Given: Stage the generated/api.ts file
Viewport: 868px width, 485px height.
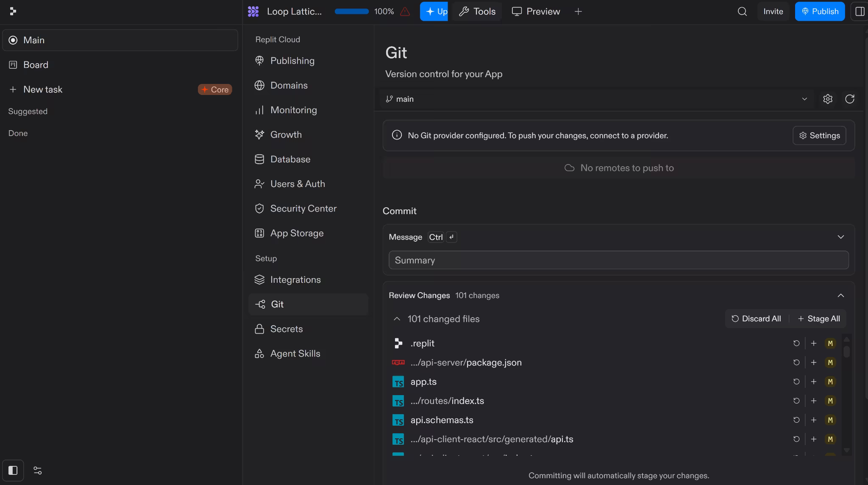Looking at the screenshot, I should pos(813,439).
